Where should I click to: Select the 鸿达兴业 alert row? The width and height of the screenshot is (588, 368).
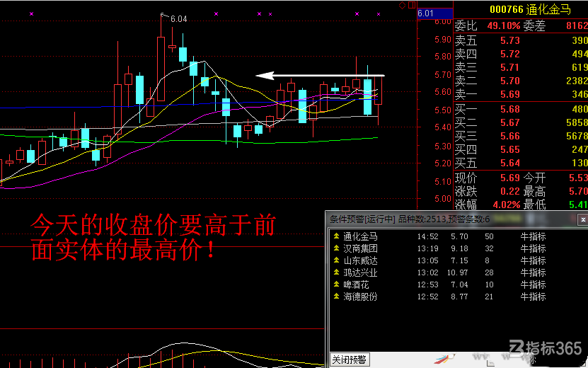click(x=458, y=272)
